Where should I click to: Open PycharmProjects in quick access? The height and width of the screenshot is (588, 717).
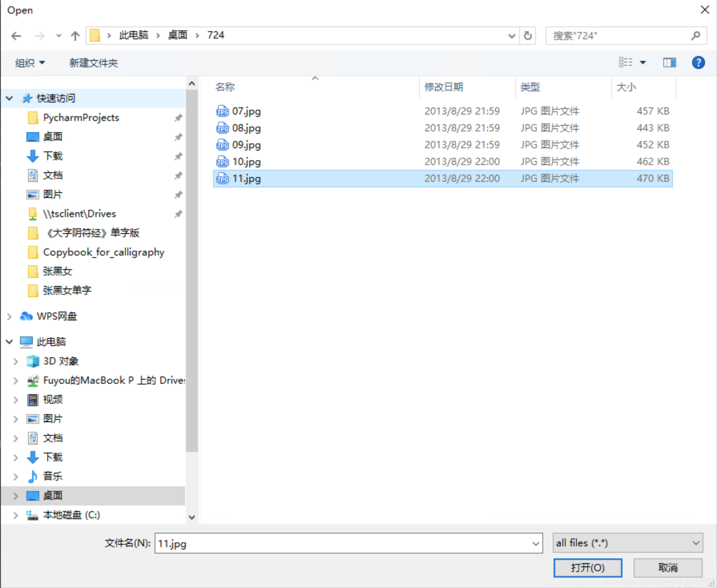(x=81, y=117)
